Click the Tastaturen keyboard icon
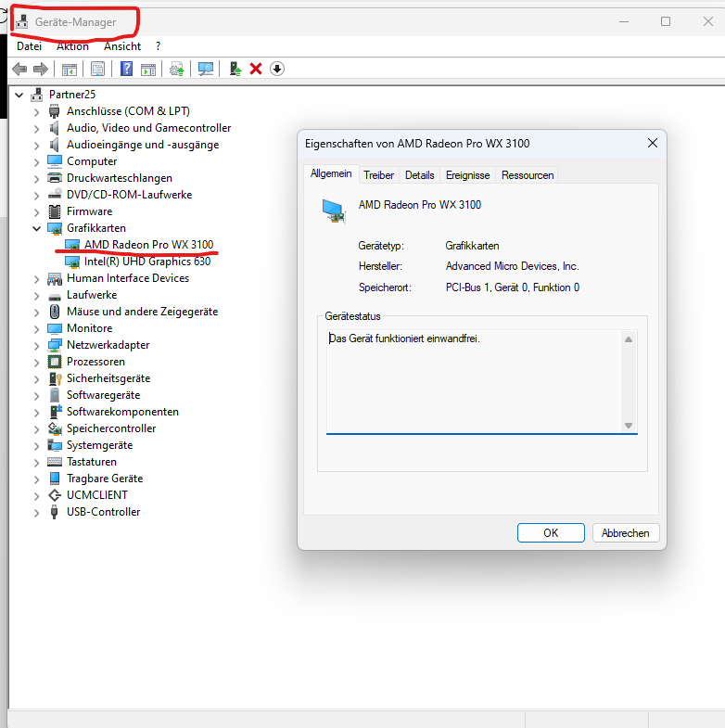The height and width of the screenshot is (728, 725). pos(55,462)
